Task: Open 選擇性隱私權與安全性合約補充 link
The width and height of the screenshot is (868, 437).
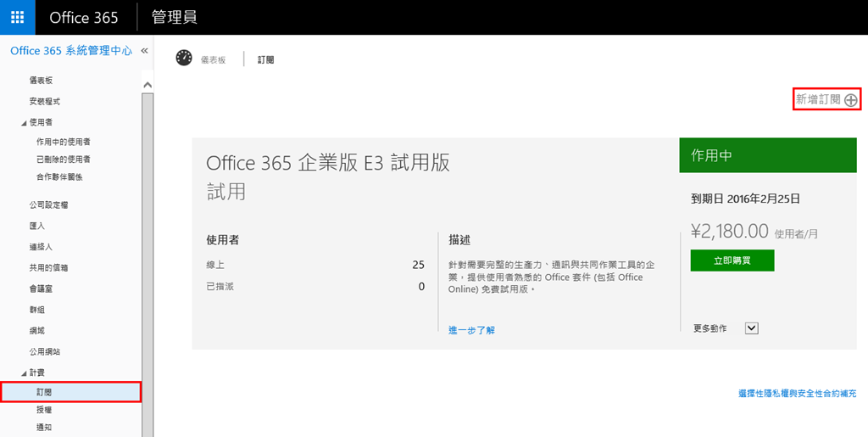Action: [798, 394]
